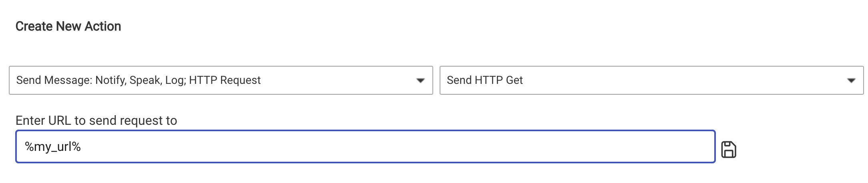Click the "Send Message:" prefix in the first dropdown
868x183 pixels.
pos(54,80)
